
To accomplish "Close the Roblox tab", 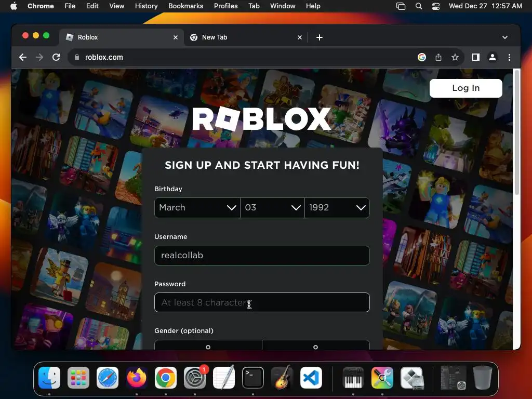I will tap(176, 37).
